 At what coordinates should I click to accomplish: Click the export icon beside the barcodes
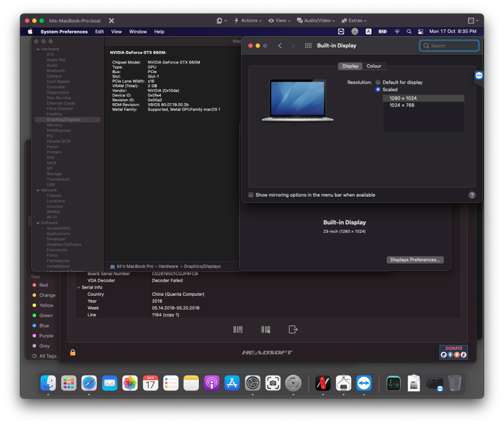click(x=293, y=329)
